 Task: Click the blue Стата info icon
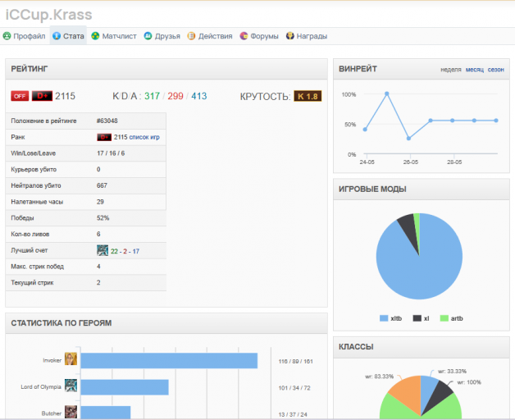pyautogui.click(x=57, y=36)
